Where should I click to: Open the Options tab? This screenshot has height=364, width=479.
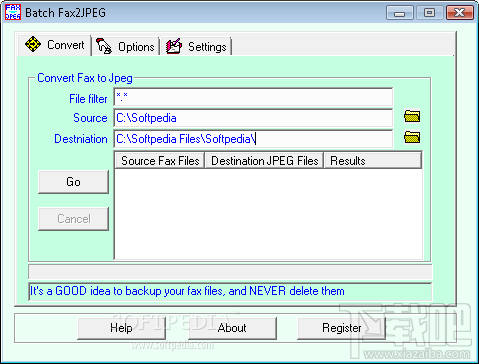tap(126, 47)
